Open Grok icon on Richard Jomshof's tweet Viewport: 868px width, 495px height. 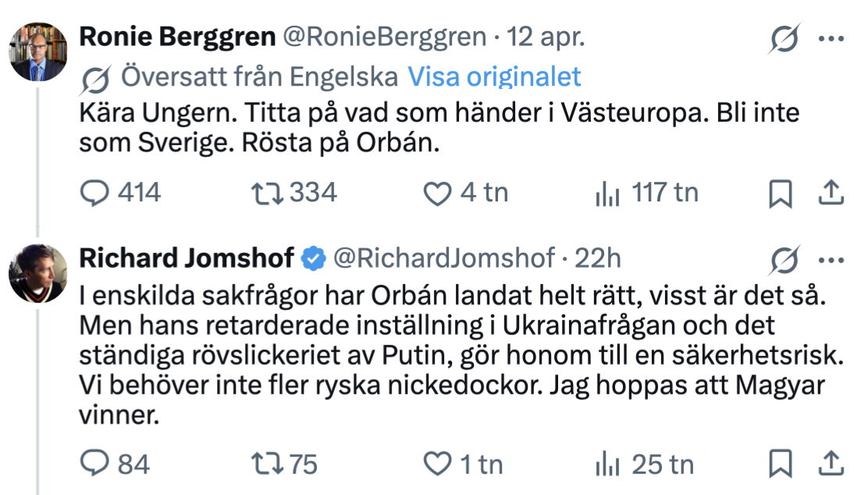784,258
